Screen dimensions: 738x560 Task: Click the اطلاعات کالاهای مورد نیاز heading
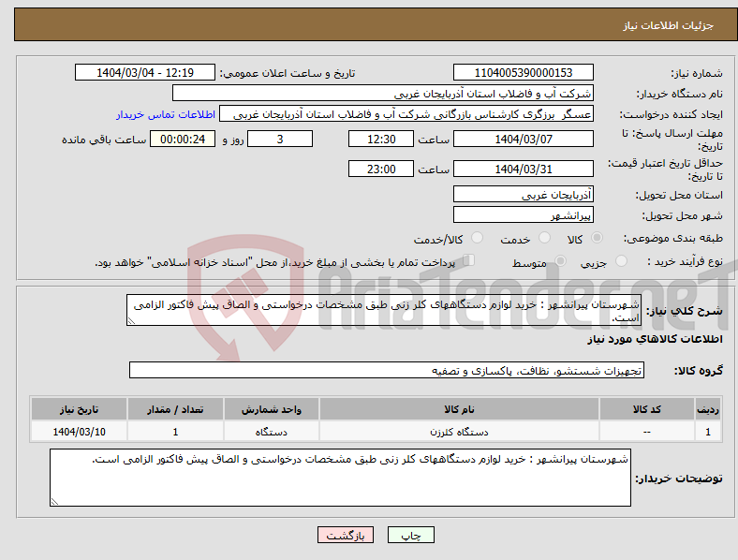pos(655,339)
